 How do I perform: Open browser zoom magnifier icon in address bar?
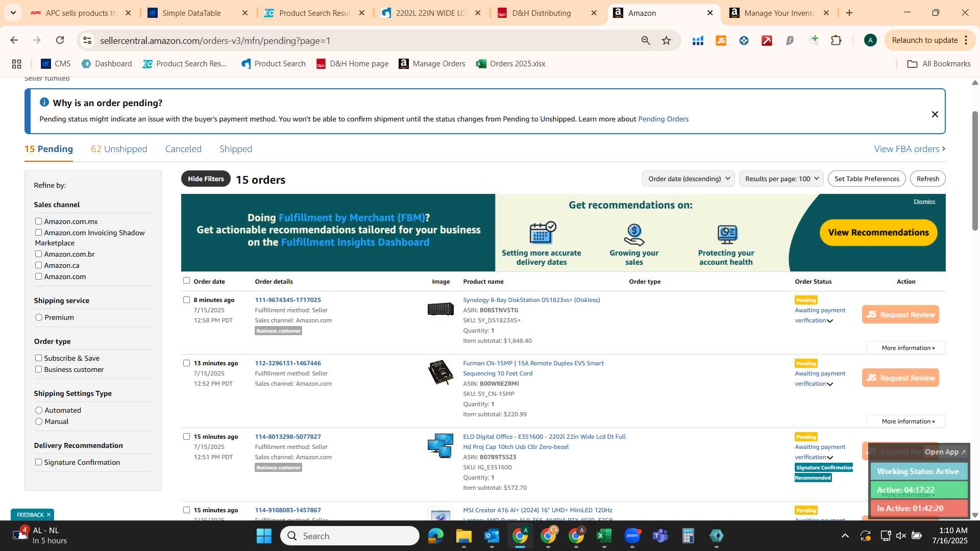(646, 40)
